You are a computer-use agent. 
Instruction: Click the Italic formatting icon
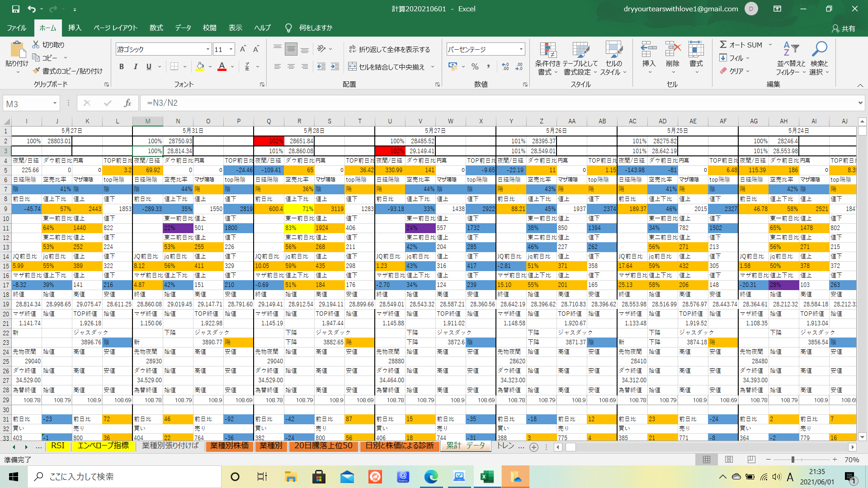pyautogui.click(x=135, y=67)
